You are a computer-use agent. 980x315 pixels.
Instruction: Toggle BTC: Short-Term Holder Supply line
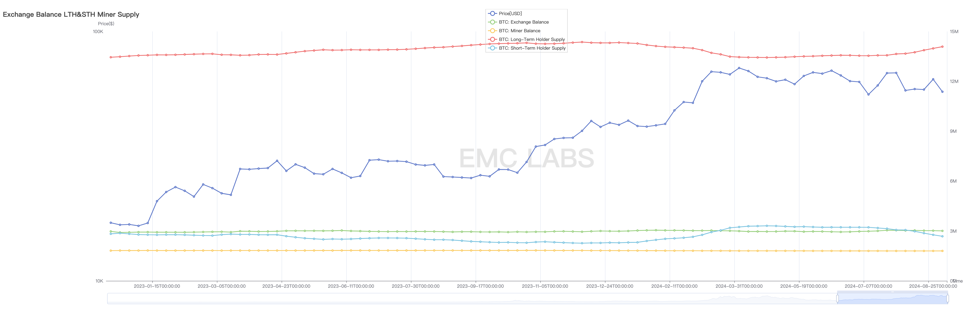pyautogui.click(x=532, y=48)
